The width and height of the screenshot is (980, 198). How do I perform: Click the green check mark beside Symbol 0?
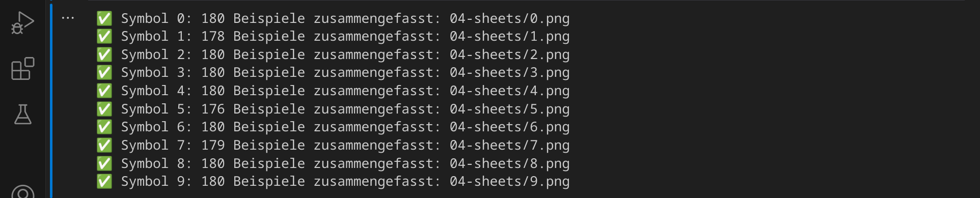pyautogui.click(x=104, y=19)
